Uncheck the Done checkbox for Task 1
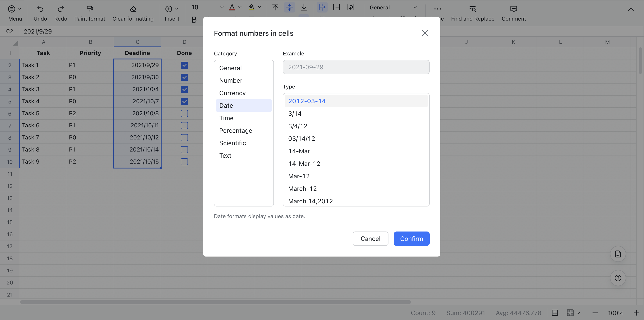 click(x=184, y=65)
